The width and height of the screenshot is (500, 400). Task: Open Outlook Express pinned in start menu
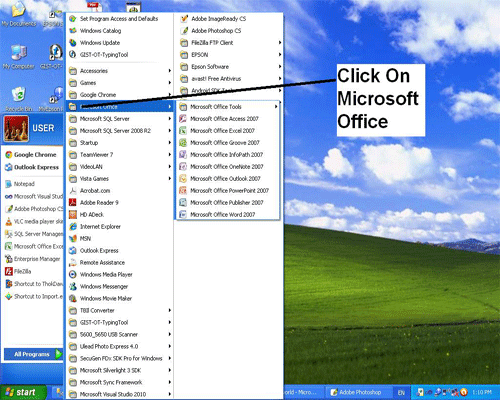tap(32, 167)
